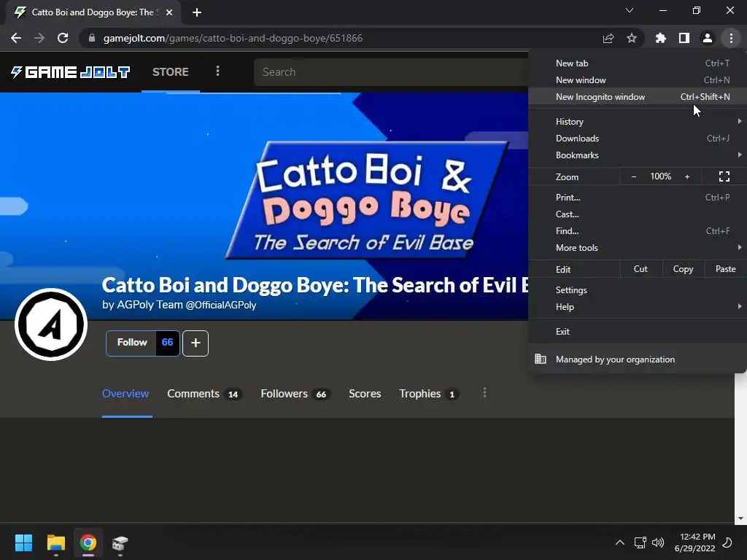Switch to the Followers tab
Image resolution: width=747 pixels, height=560 pixels.
point(295,394)
